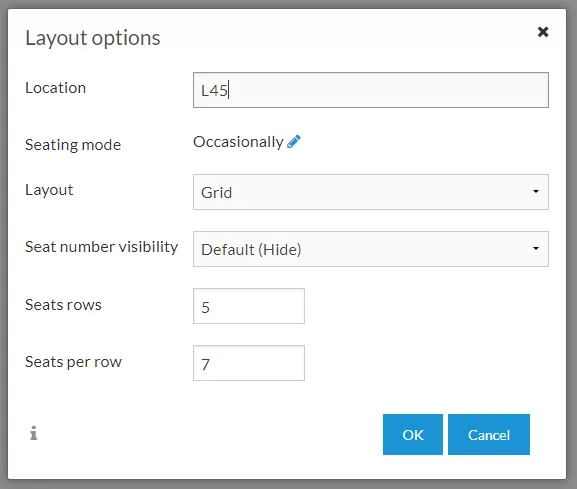Edit seating mode with the pencil icon
This screenshot has width=577, height=489.
(294, 142)
